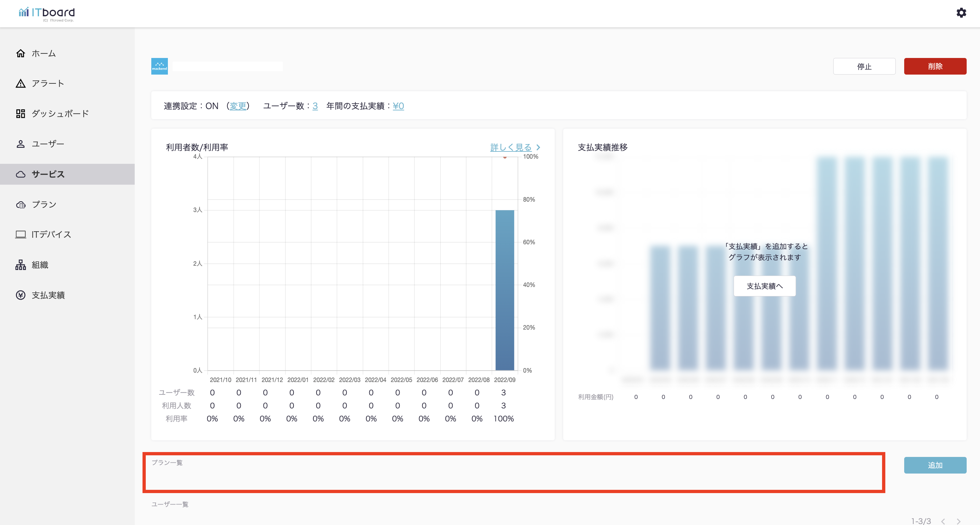The width and height of the screenshot is (980, 525).
Task: Click the home icon in sidebar
Action: coord(20,53)
